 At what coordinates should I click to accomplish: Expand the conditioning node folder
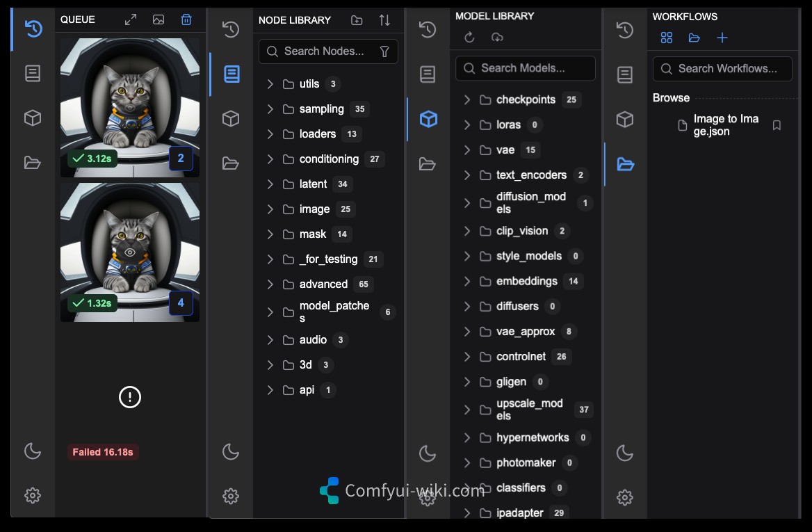point(270,159)
